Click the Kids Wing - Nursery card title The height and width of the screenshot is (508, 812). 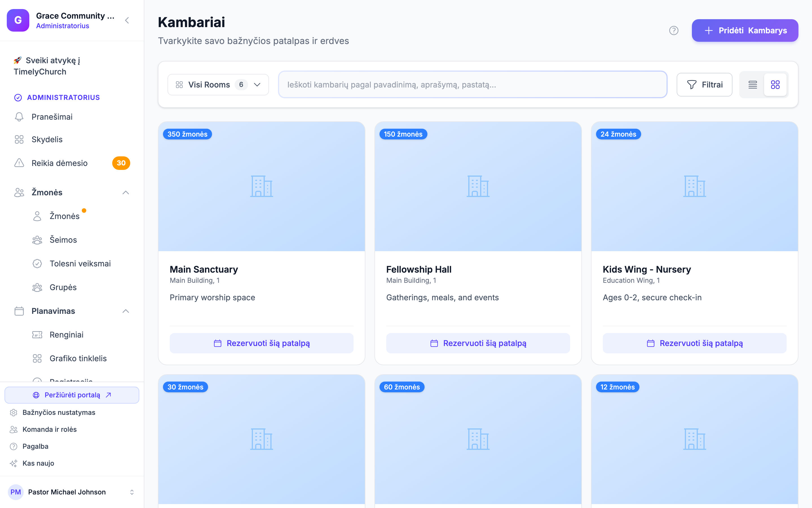tap(646, 270)
